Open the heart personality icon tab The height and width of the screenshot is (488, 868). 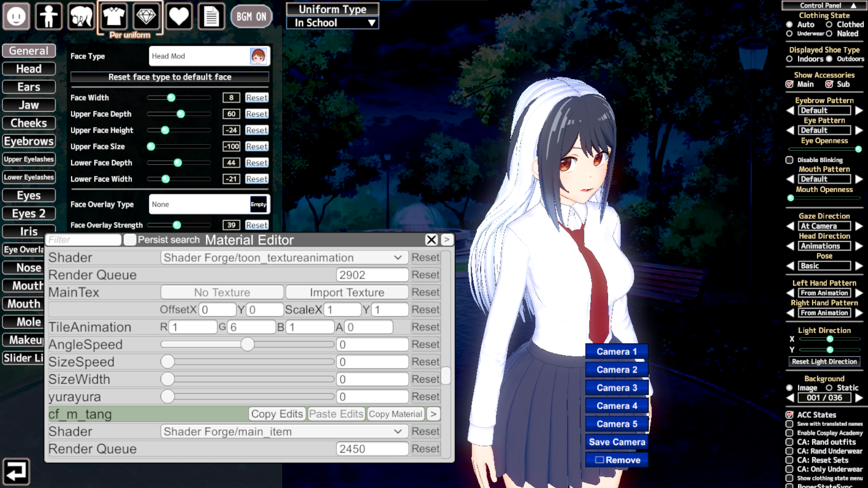point(179,17)
